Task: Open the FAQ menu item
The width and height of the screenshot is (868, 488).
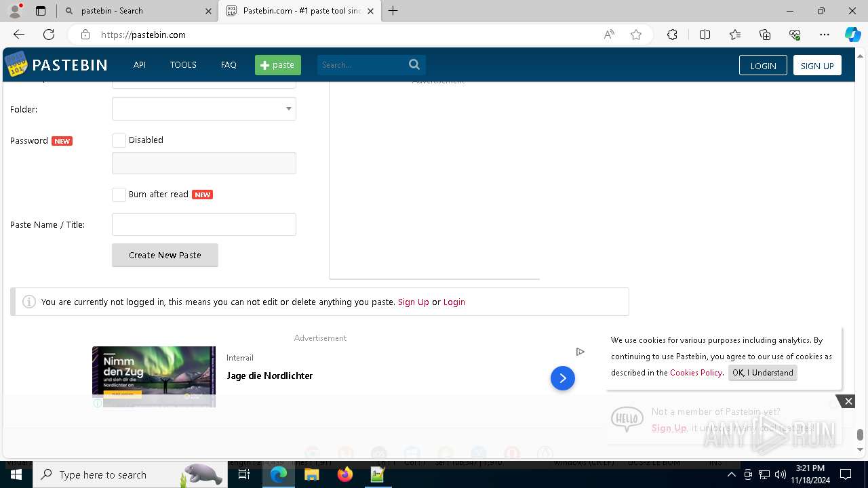Action: (x=229, y=65)
